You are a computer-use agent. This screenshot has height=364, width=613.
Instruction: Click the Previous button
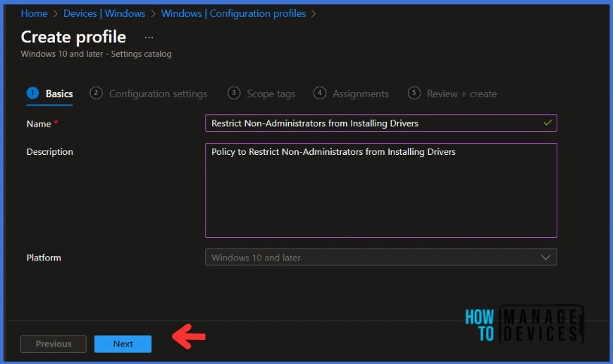(54, 344)
